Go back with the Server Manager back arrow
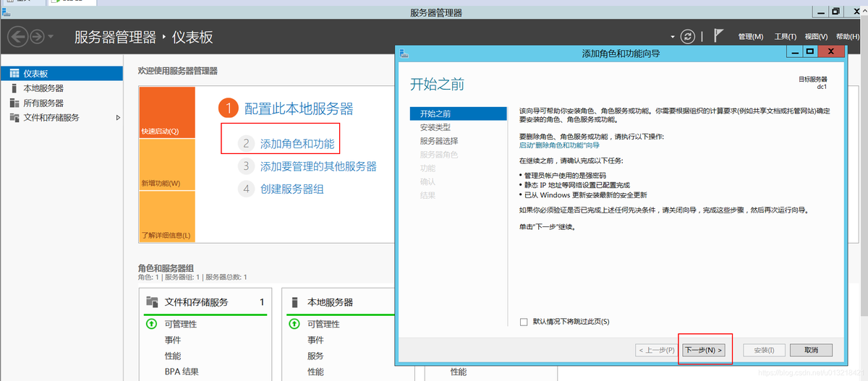The width and height of the screenshot is (868, 381). point(18,36)
